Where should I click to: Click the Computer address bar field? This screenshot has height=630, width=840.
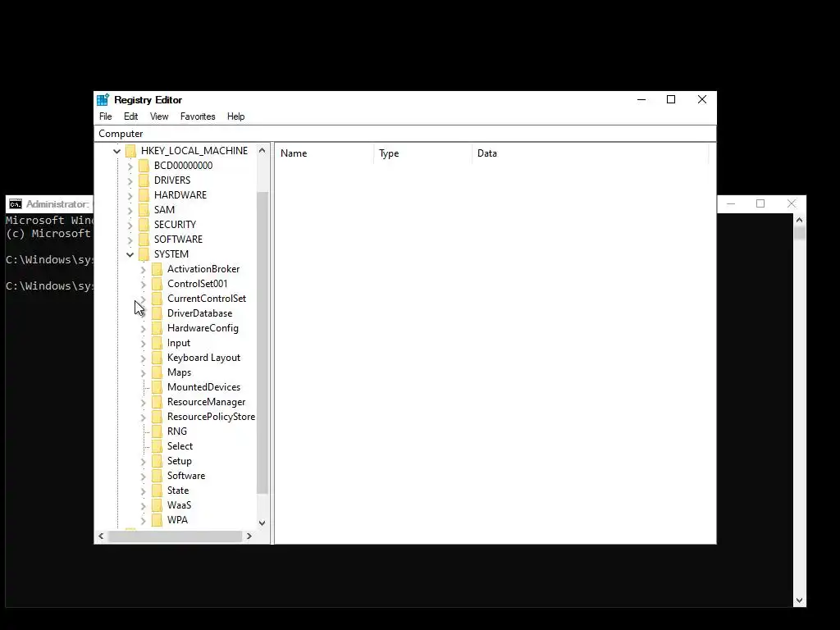tap(405, 134)
